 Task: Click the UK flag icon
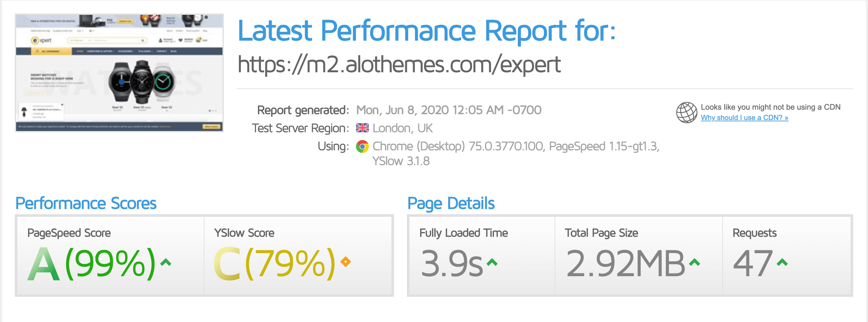coord(362,128)
